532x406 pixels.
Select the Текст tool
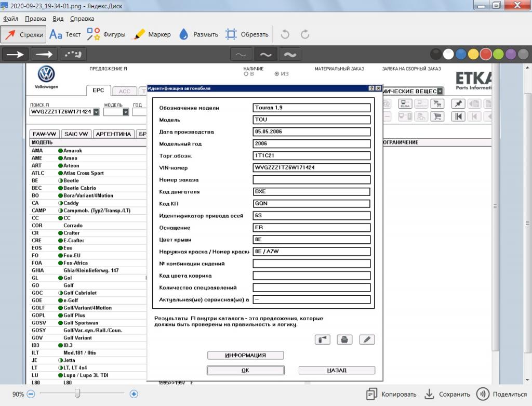(x=65, y=34)
